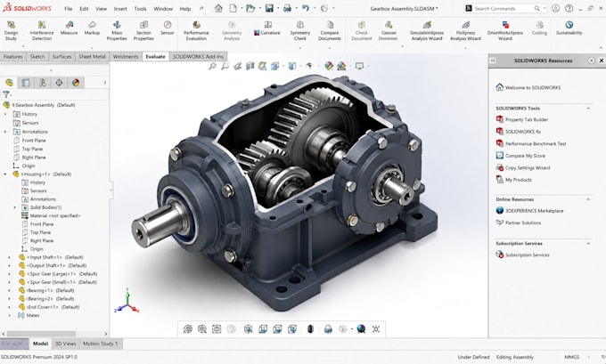Collapse the Housing<1> component
This screenshot has width=606, height=364.
[5, 174]
